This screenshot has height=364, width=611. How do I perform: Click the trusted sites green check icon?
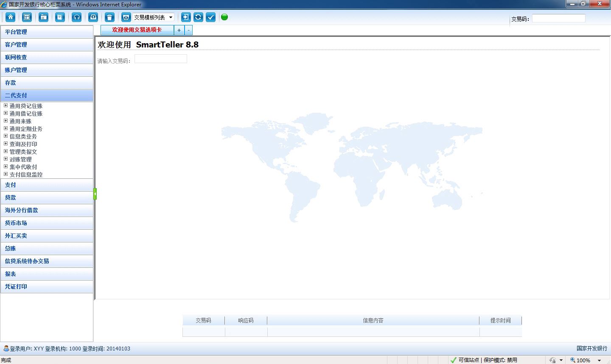454,360
